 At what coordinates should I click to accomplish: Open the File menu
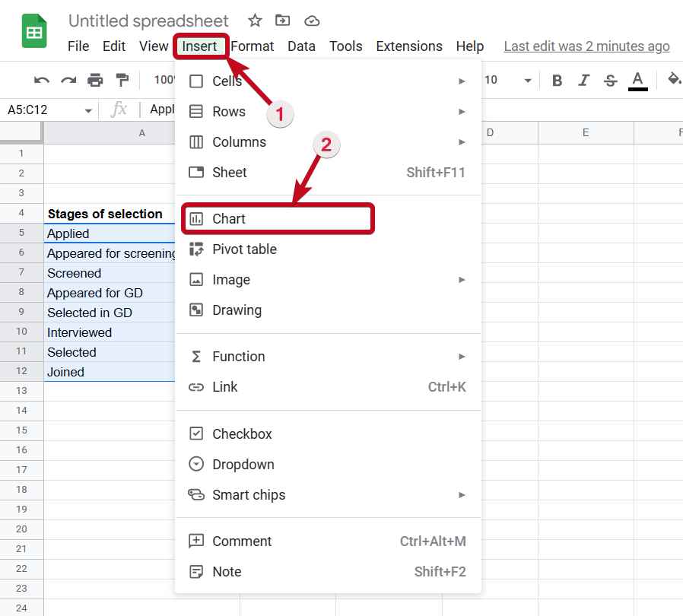click(78, 46)
